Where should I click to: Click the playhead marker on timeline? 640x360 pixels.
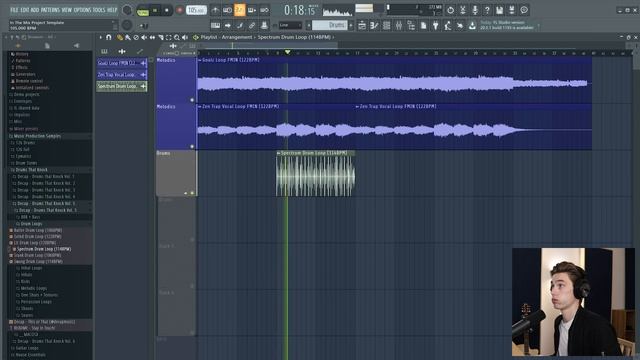pos(287,52)
